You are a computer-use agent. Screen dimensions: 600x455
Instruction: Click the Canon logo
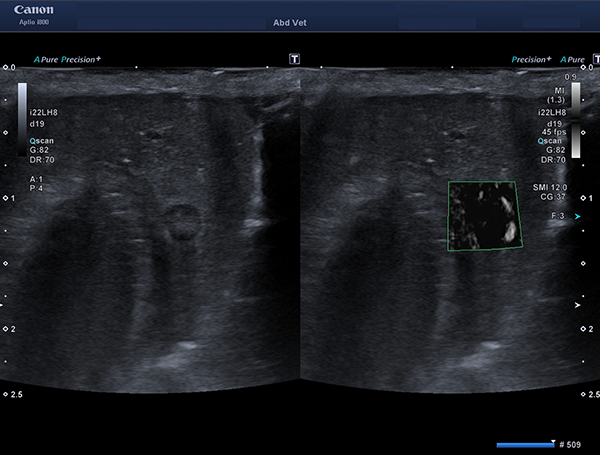[x=34, y=10]
